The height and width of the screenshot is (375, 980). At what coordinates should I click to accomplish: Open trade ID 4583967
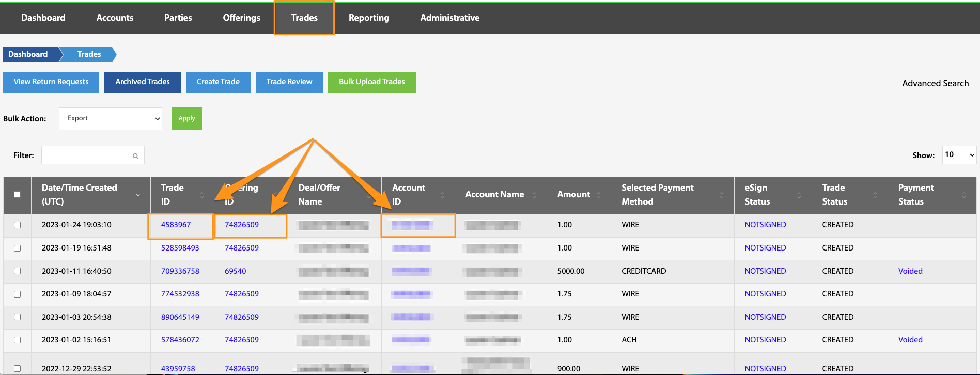(176, 225)
